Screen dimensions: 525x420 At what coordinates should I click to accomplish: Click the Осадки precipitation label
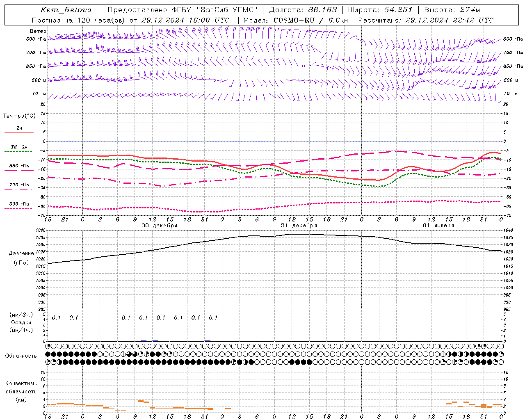(x=21, y=322)
